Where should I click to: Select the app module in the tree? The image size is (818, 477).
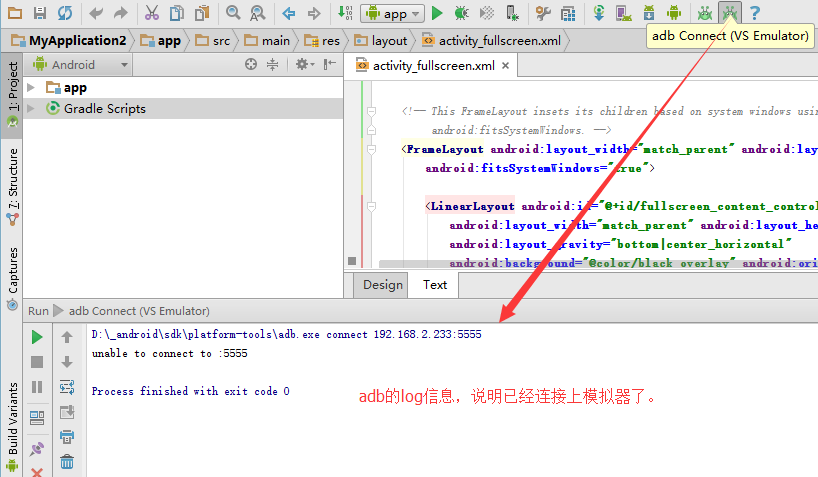pos(66,87)
